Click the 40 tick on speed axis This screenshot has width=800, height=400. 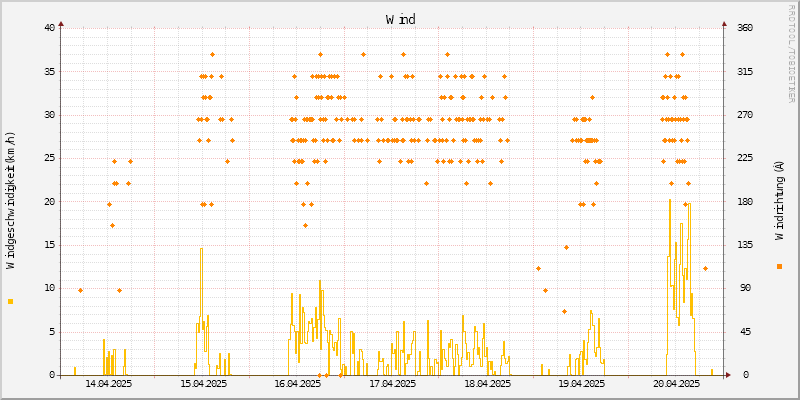coord(49,28)
